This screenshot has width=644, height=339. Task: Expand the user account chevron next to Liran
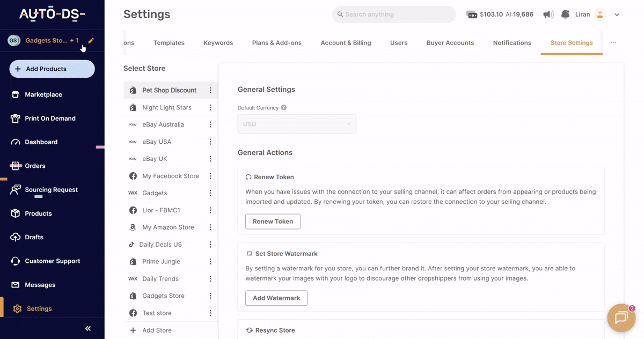point(617,15)
